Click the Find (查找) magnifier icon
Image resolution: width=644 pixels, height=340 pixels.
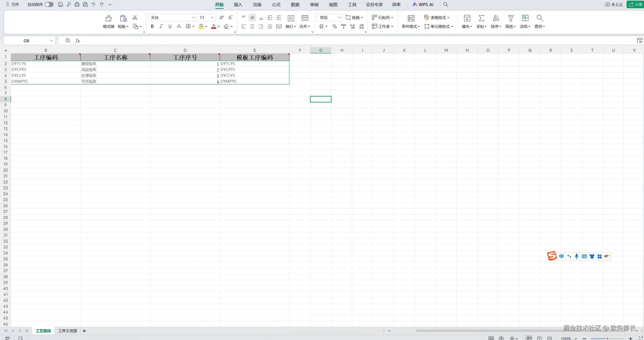pyautogui.click(x=539, y=18)
